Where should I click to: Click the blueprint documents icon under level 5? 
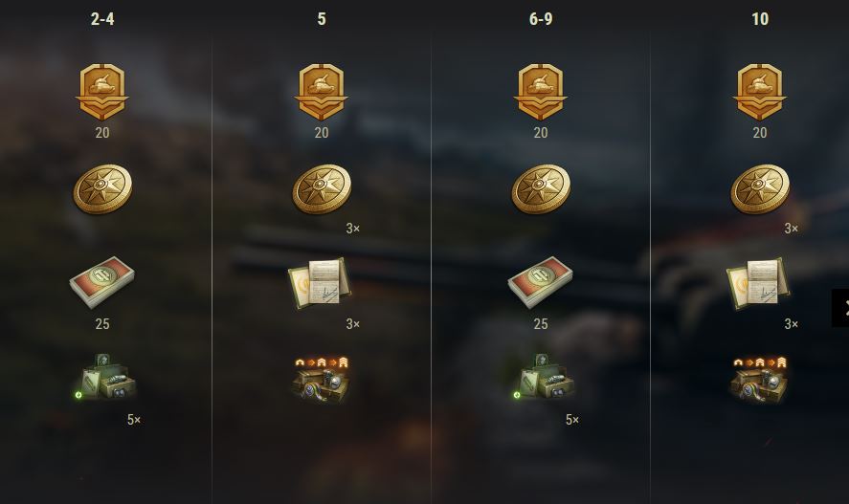(x=320, y=283)
